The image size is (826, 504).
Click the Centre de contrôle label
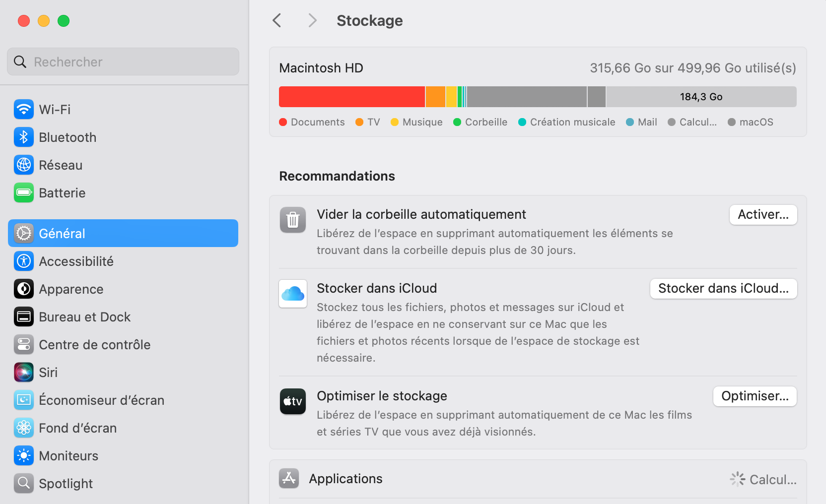pos(94,344)
